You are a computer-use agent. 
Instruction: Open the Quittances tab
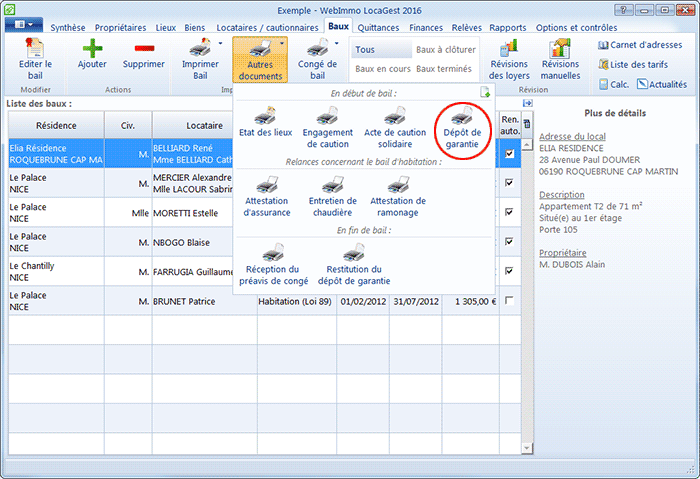378,28
